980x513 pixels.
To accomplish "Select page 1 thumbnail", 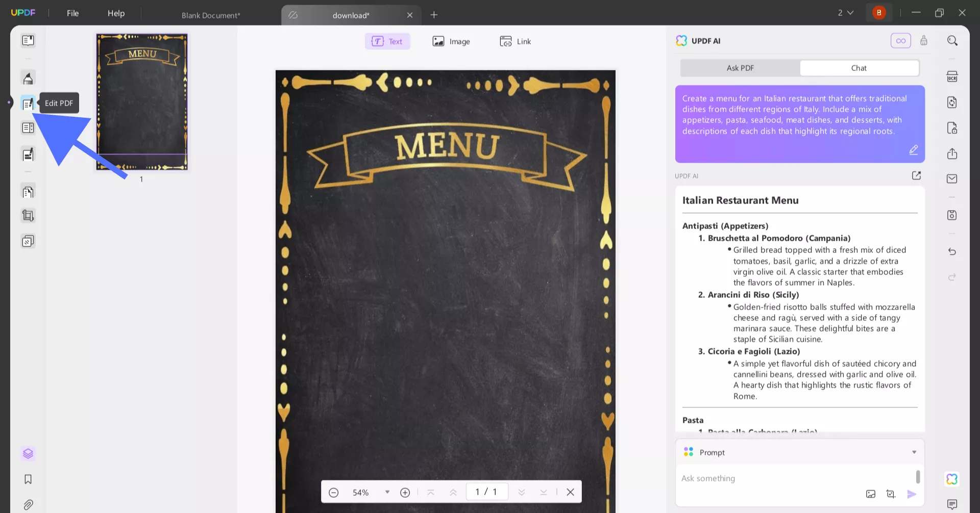I will pyautogui.click(x=142, y=102).
